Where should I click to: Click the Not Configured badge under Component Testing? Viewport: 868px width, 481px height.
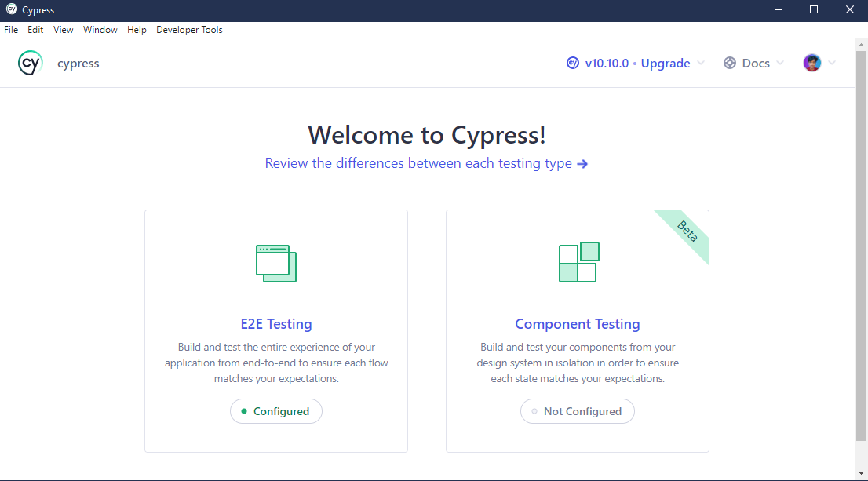click(x=577, y=410)
